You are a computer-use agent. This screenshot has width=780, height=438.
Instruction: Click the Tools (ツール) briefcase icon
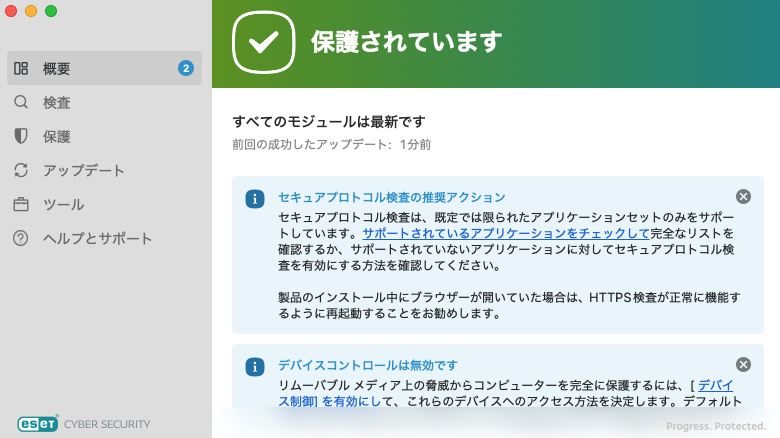click(x=20, y=204)
